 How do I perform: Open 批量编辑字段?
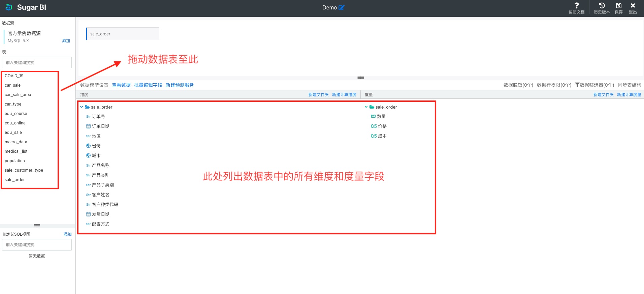pyautogui.click(x=148, y=85)
